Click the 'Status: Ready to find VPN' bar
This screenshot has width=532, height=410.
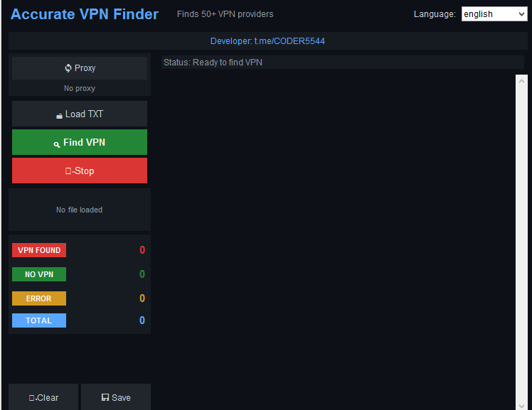(x=341, y=63)
